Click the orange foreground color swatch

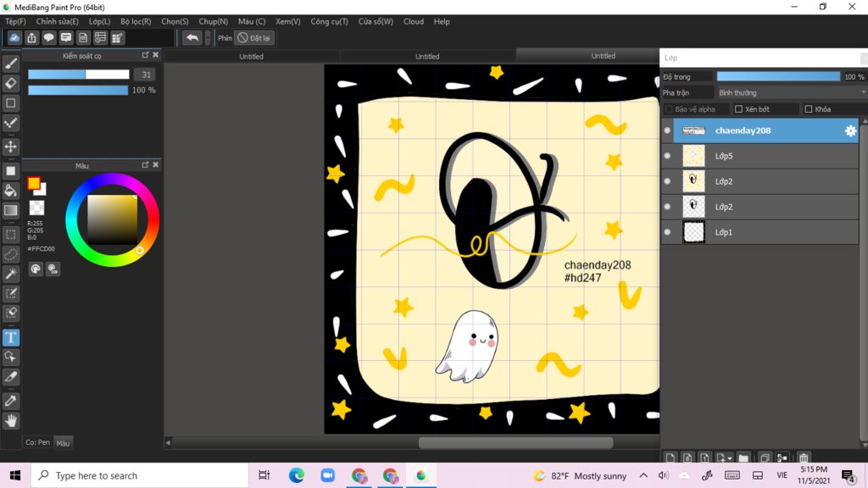34,183
